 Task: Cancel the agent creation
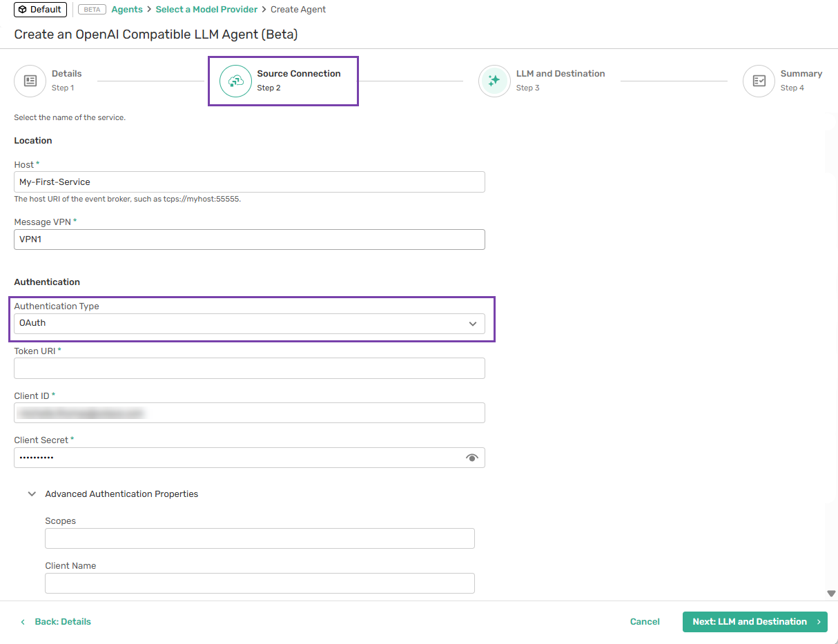pyautogui.click(x=645, y=622)
